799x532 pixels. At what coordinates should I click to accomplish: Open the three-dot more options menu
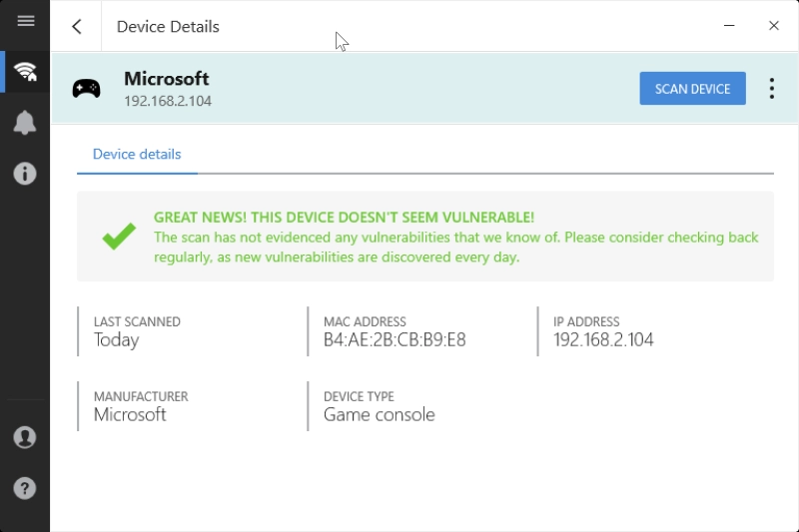(771, 88)
